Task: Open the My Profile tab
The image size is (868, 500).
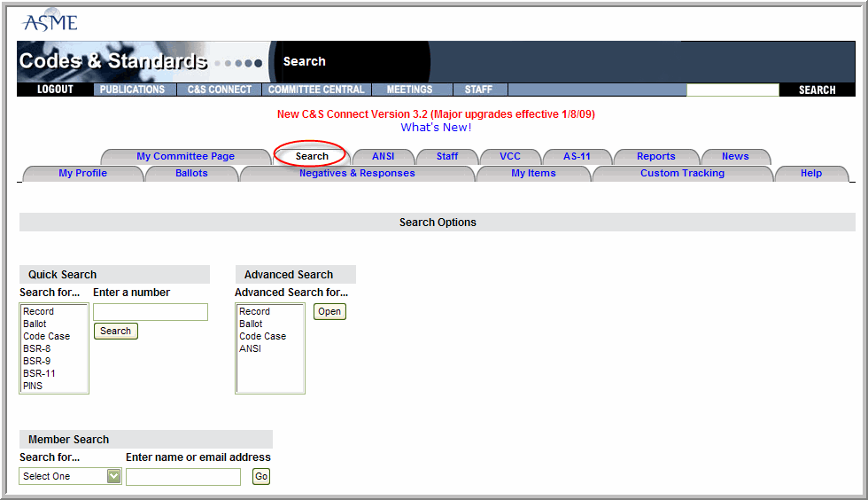Action: point(82,173)
